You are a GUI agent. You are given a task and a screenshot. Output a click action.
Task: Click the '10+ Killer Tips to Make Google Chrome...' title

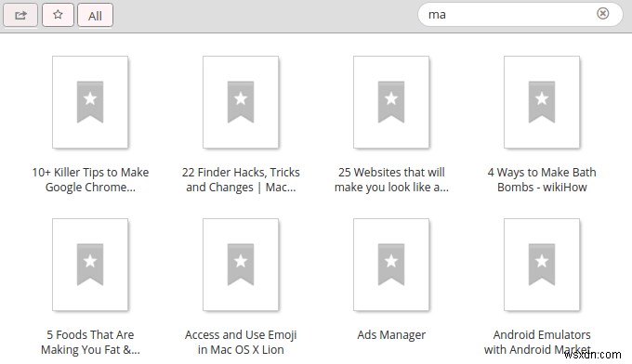[90, 179]
